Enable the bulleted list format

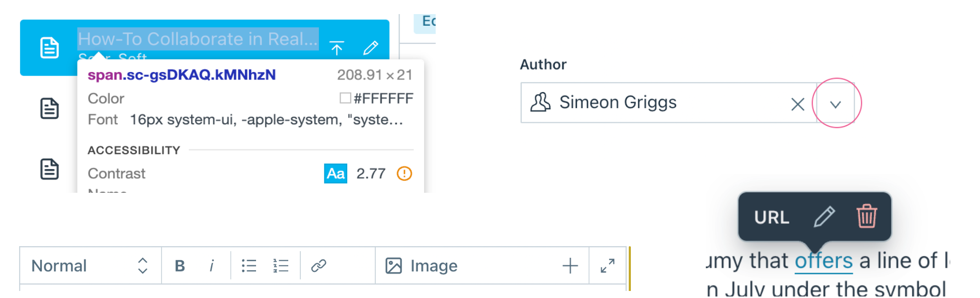point(249,265)
